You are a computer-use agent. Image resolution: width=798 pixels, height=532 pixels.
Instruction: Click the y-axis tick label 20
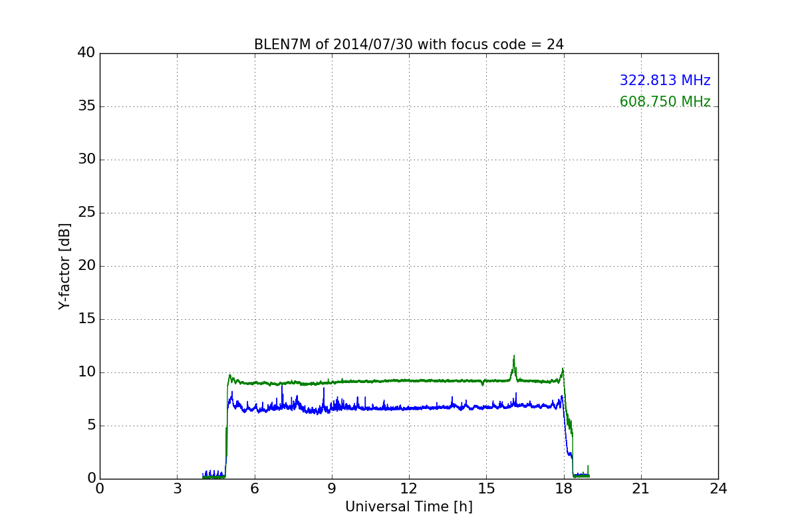click(86, 266)
